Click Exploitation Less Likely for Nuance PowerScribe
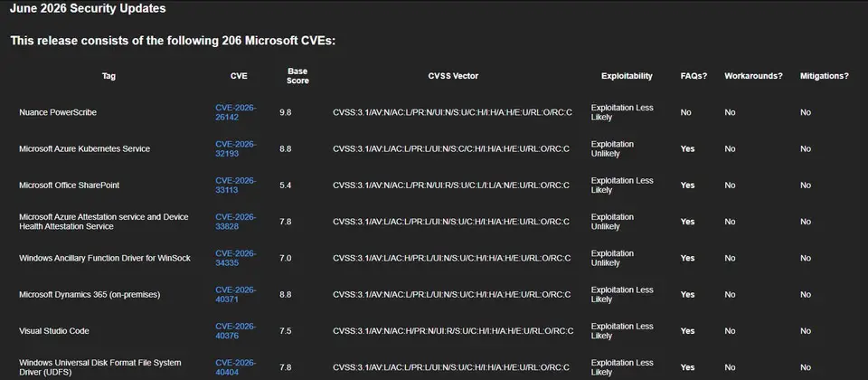Image resolution: width=868 pixels, height=380 pixels. coord(622,112)
